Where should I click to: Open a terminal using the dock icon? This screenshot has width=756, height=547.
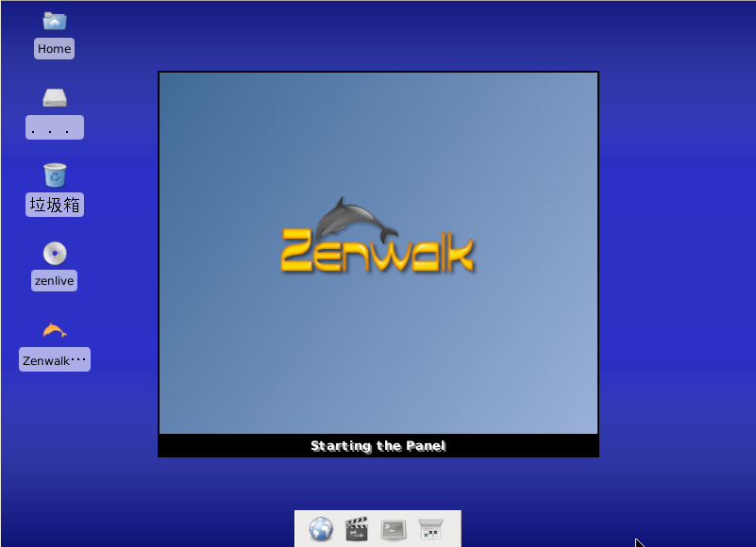click(x=393, y=529)
